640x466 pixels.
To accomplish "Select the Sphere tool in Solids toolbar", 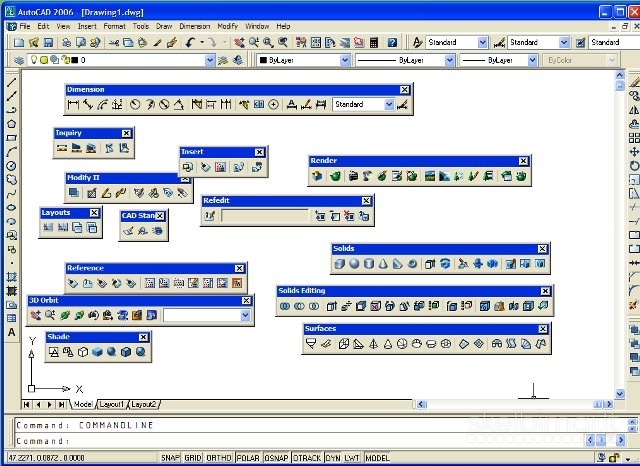I will 354,264.
